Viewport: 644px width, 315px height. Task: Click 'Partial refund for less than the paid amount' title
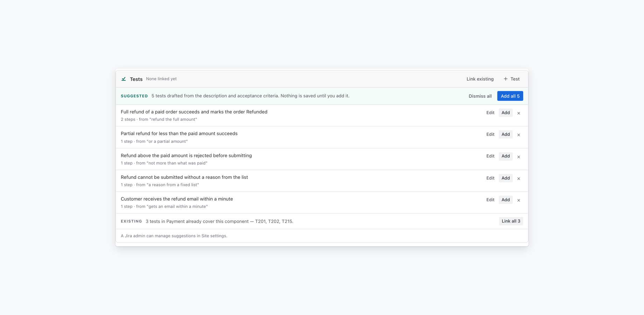coord(179,134)
